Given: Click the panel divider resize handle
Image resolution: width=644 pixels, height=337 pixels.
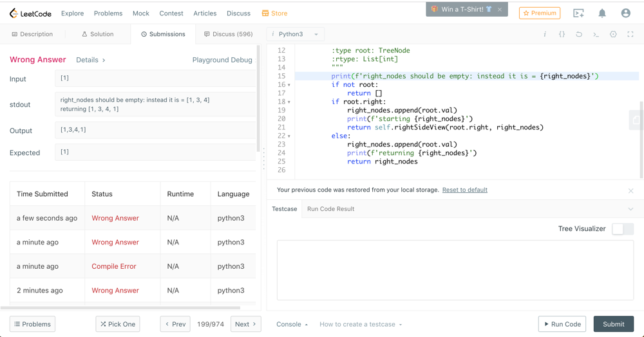Looking at the screenshot, I should click(x=263, y=159).
